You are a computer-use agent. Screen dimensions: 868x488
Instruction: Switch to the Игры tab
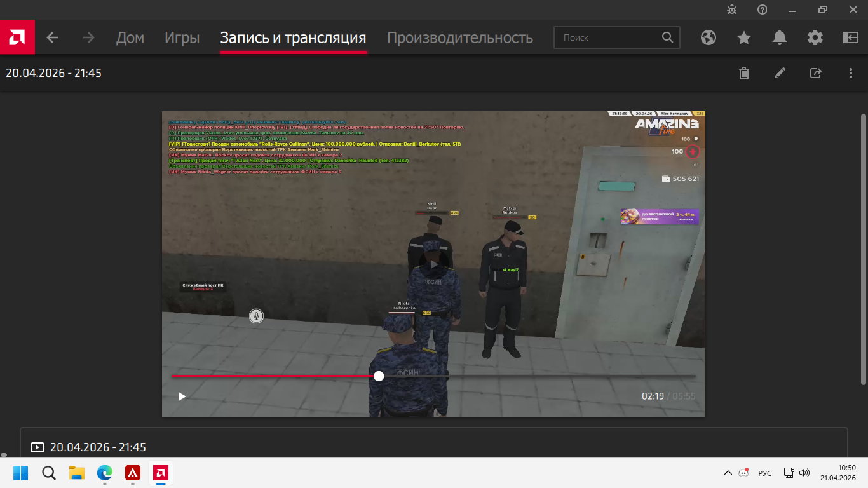point(182,37)
